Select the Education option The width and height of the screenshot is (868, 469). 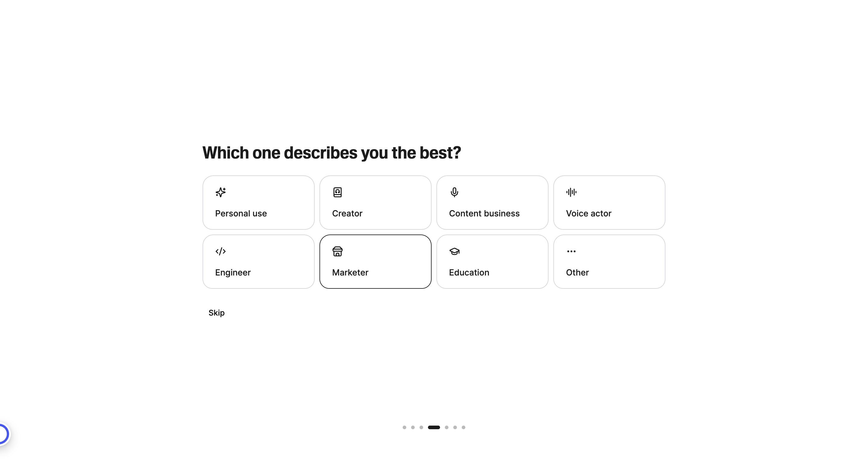[x=492, y=261]
